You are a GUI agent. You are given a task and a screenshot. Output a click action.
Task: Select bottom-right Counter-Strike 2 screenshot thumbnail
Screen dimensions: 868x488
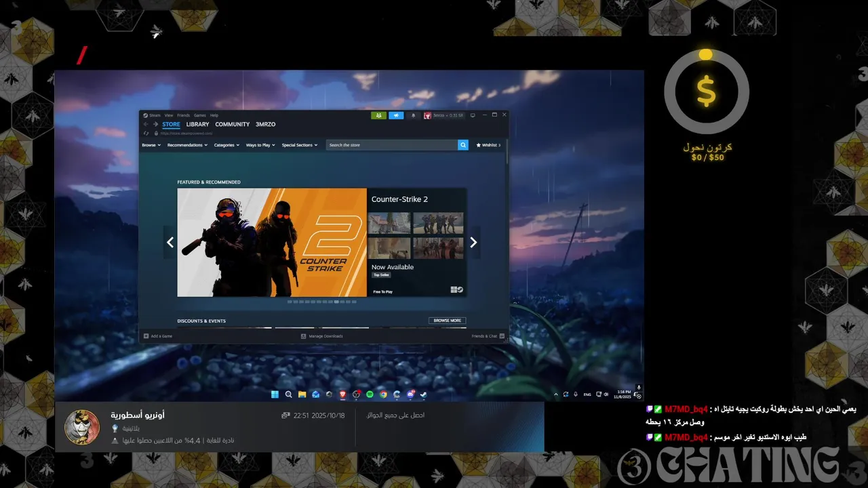[x=438, y=247]
